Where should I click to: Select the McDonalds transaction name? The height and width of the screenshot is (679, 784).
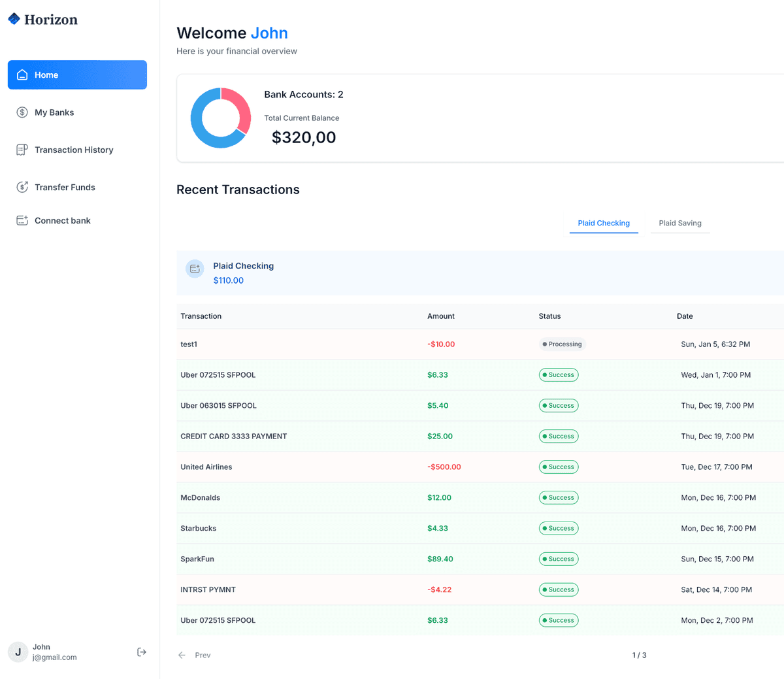point(201,497)
